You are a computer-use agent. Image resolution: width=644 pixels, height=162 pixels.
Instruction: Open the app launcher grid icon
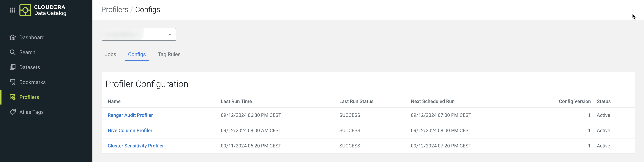12,10
